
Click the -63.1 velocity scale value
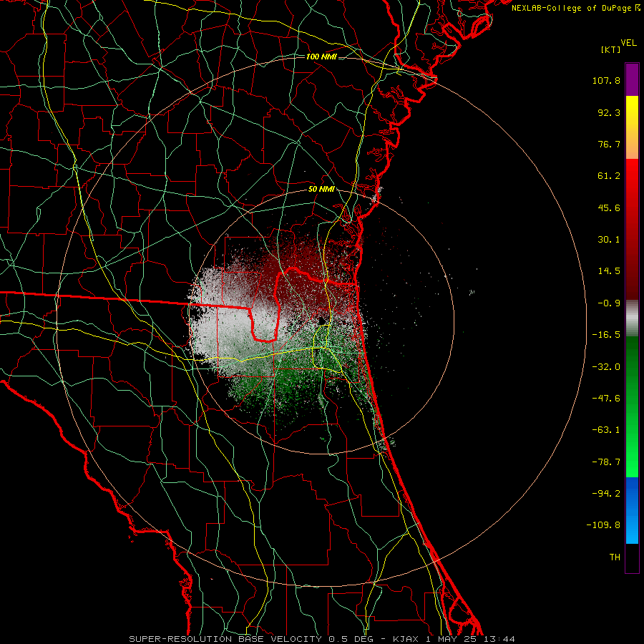[606, 430]
